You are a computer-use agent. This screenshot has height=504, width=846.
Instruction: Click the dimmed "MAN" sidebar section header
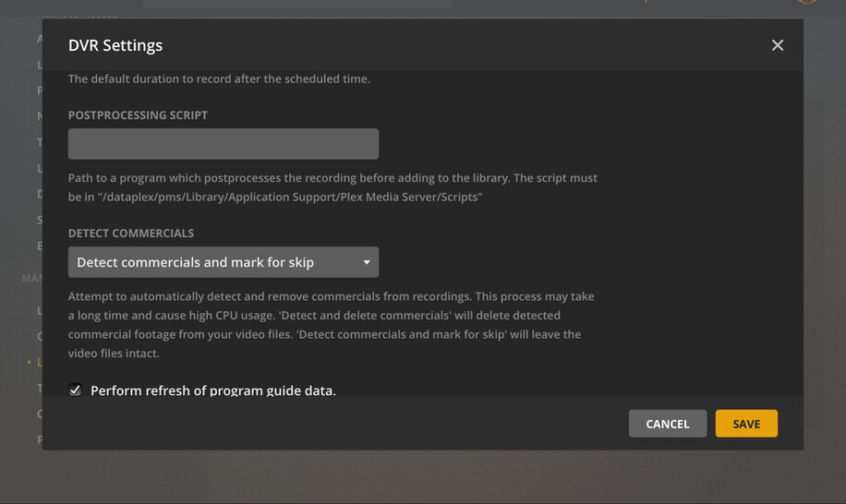click(x=30, y=278)
